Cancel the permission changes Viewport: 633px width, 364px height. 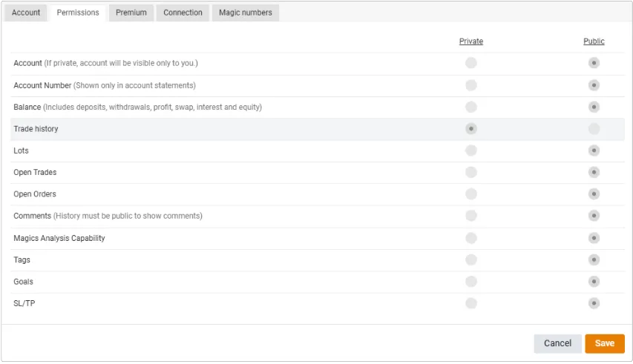point(557,343)
